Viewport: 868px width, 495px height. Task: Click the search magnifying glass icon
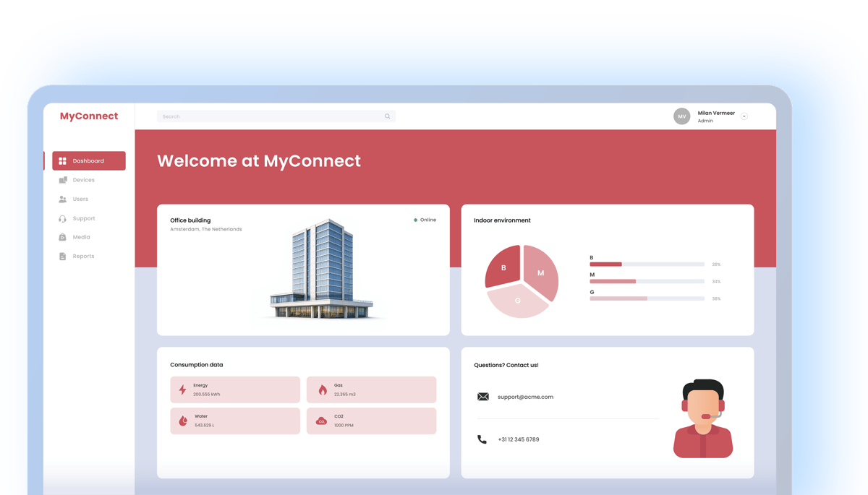tap(387, 116)
